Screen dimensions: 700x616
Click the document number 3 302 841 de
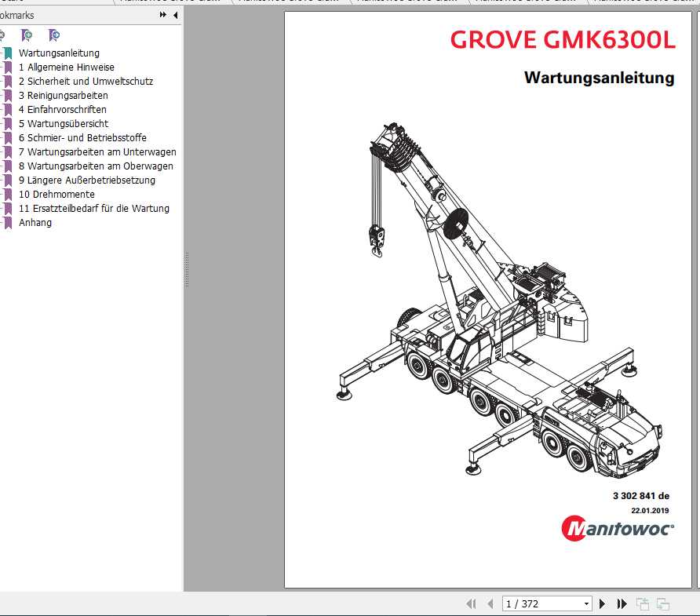(641, 495)
